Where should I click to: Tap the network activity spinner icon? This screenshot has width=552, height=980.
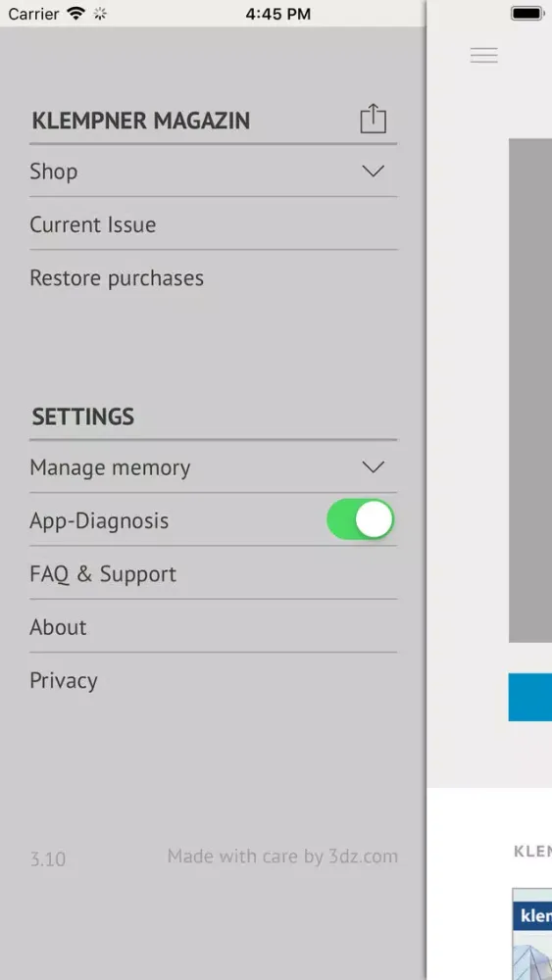(99, 14)
